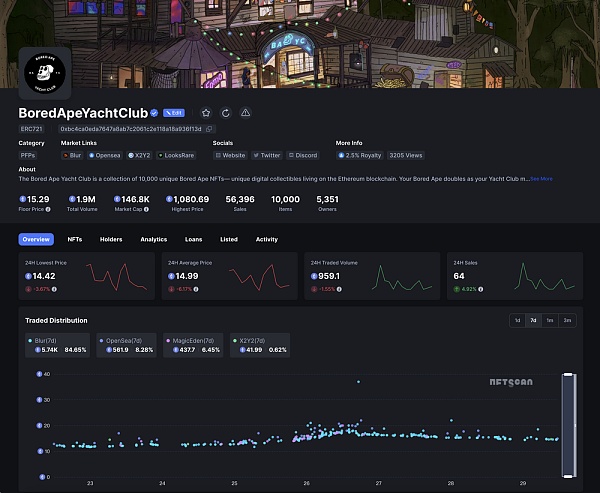Open the LooksRare market link
The height and width of the screenshot is (493, 600).
tap(177, 155)
